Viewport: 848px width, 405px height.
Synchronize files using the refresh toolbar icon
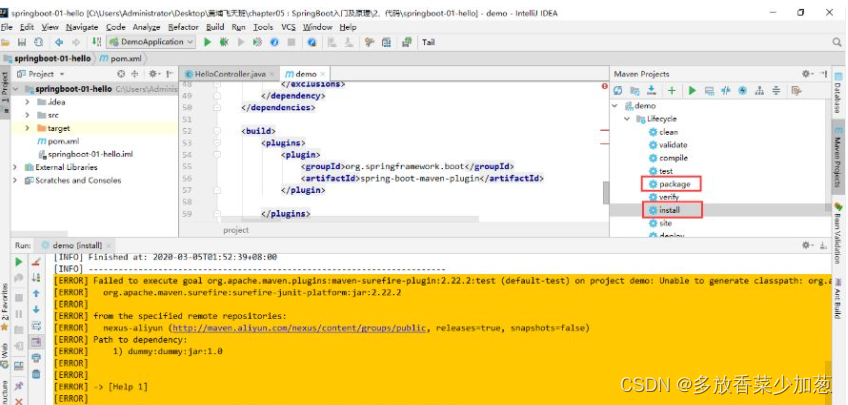click(x=38, y=42)
